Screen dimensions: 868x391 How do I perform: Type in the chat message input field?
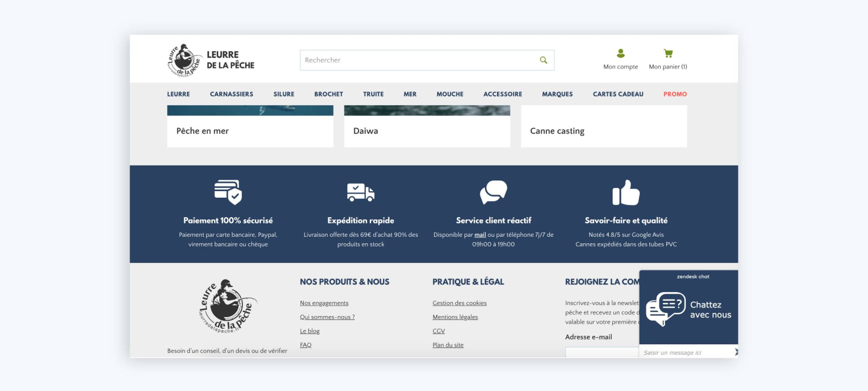click(x=686, y=352)
